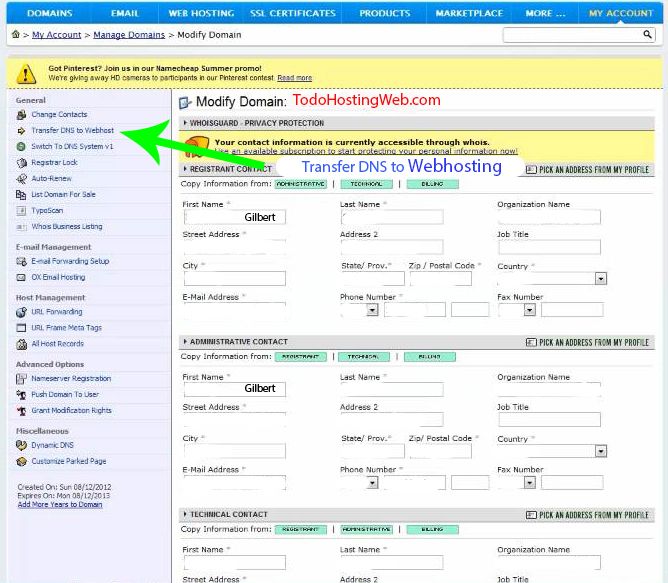668x583 pixels.
Task: Click the Modify Domain page title icon
Action: pyautogui.click(x=185, y=102)
